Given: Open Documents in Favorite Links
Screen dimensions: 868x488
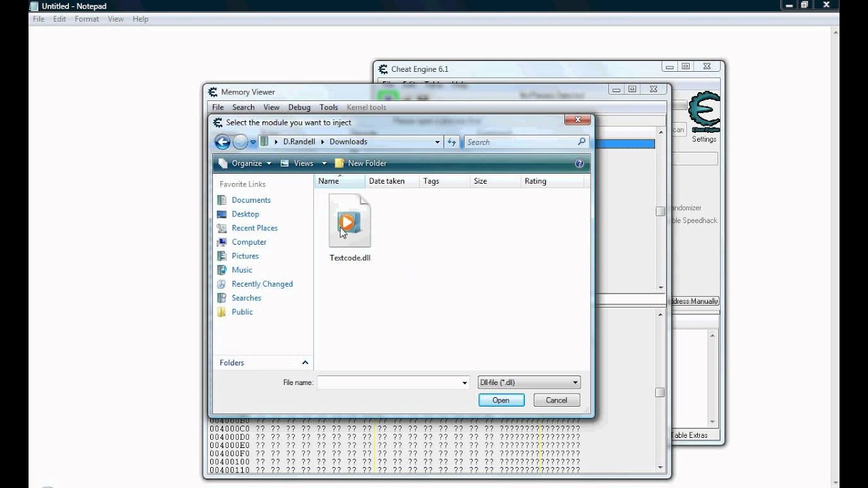Looking at the screenshot, I should (251, 200).
